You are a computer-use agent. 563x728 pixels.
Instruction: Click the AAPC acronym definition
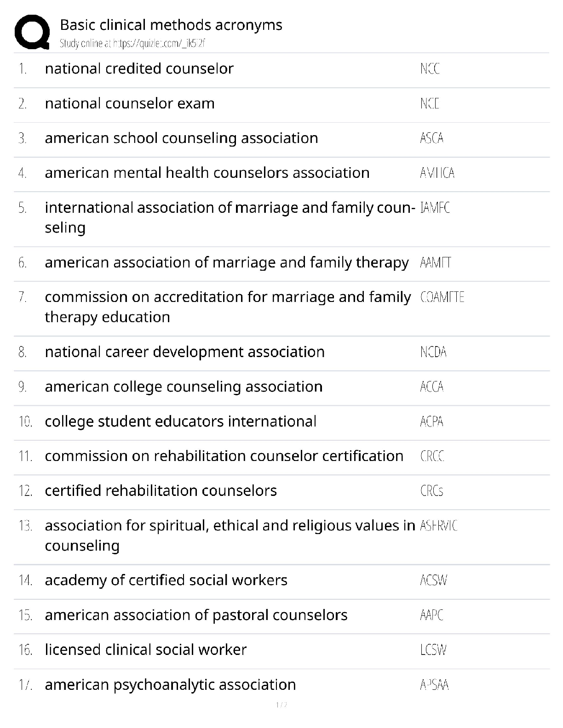(x=431, y=615)
